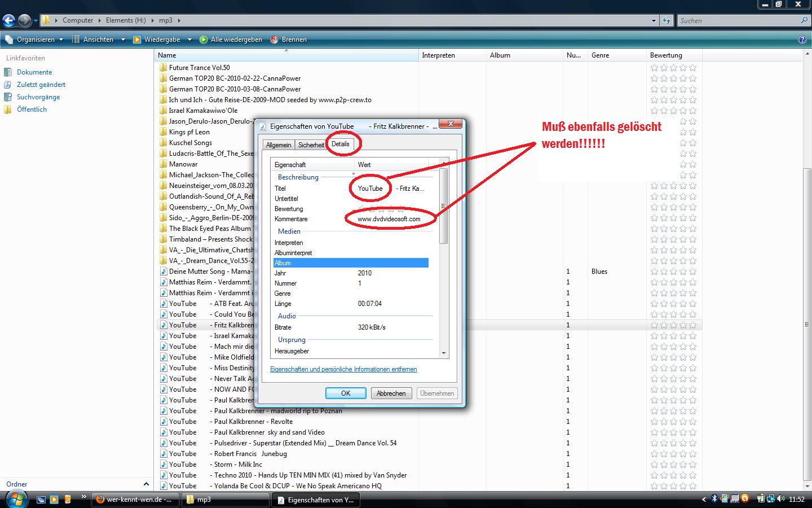812x508 pixels.
Task: Switch to the Sicherheit tab
Action: coord(311,145)
